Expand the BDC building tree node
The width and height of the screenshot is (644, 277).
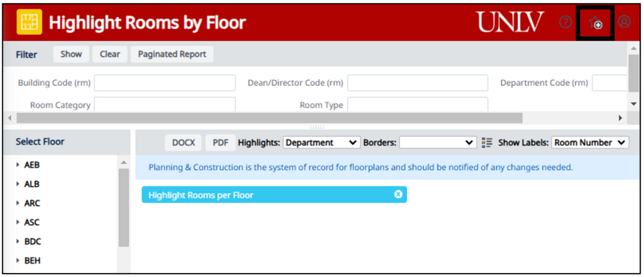pos(18,242)
